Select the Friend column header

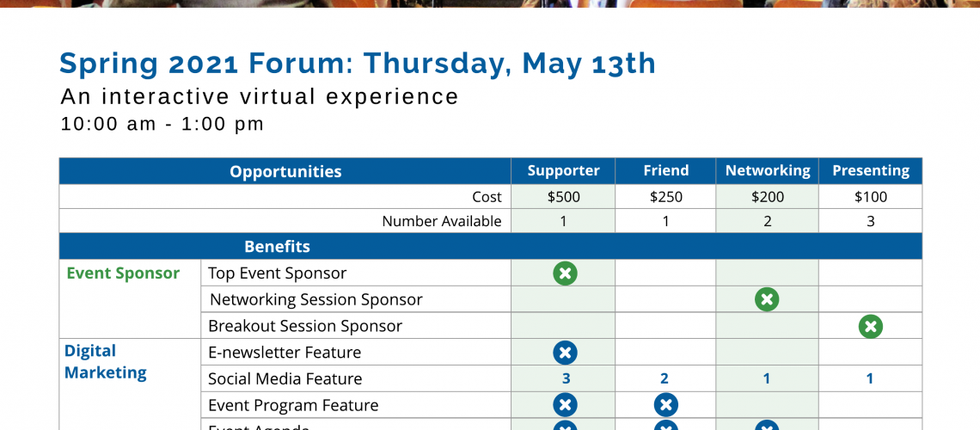[x=665, y=170]
